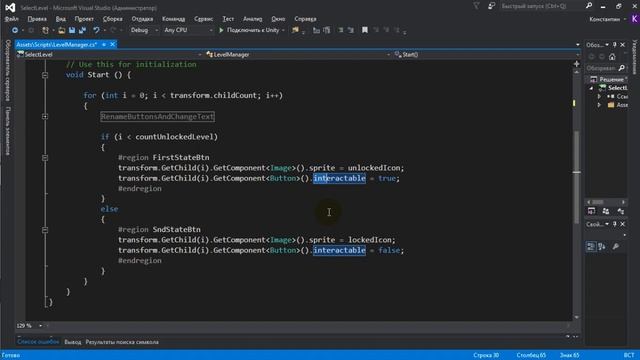Switch to the Список ошибок tab
This screenshot has height=360, width=640.
tap(38, 342)
